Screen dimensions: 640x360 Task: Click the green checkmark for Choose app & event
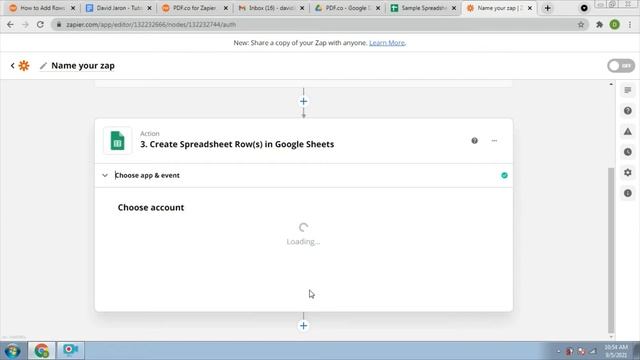[504, 176]
